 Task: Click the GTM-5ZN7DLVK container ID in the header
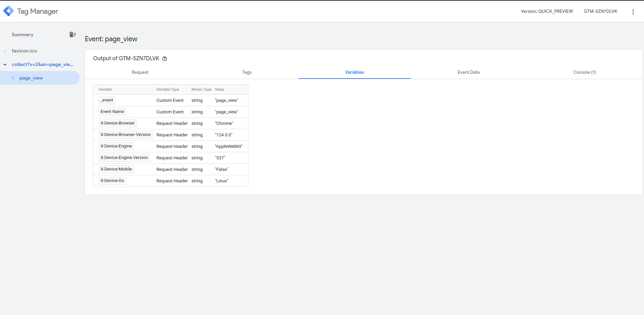pos(600,11)
